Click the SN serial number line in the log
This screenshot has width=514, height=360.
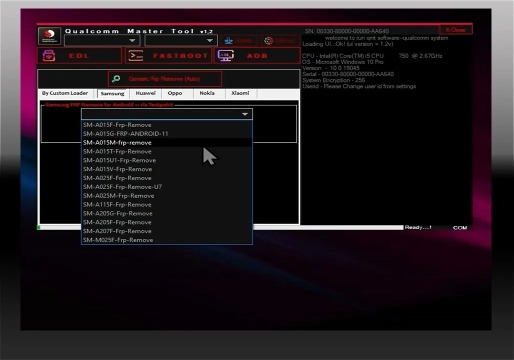[347, 31]
